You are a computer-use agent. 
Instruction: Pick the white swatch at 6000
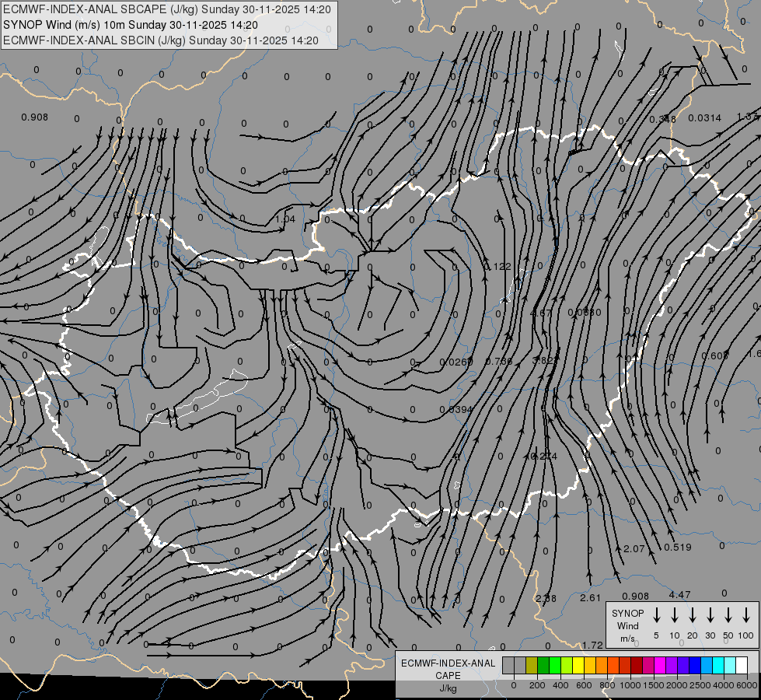(x=741, y=665)
